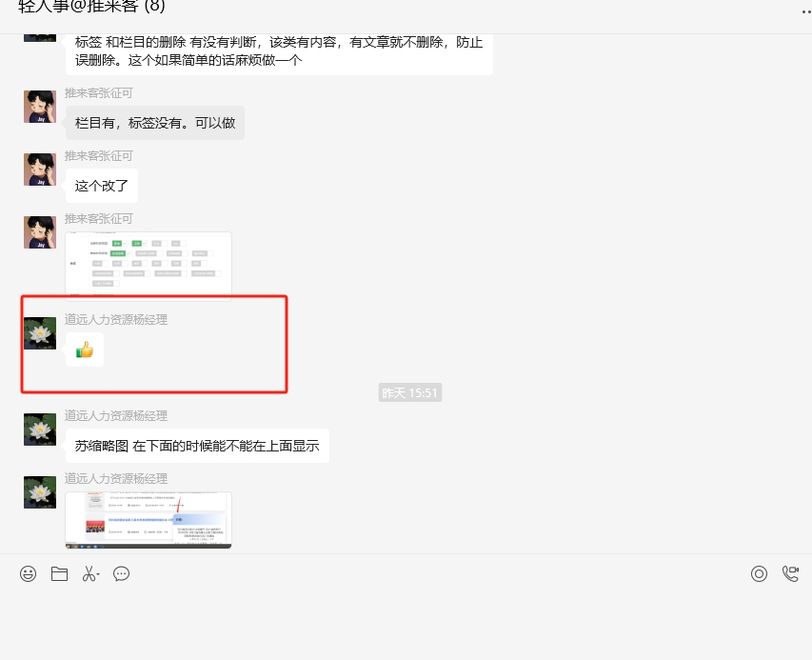This screenshot has height=660, width=812.
Task: Click avatar beside "栏目有，标签没有。可以做"
Action: (40, 107)
